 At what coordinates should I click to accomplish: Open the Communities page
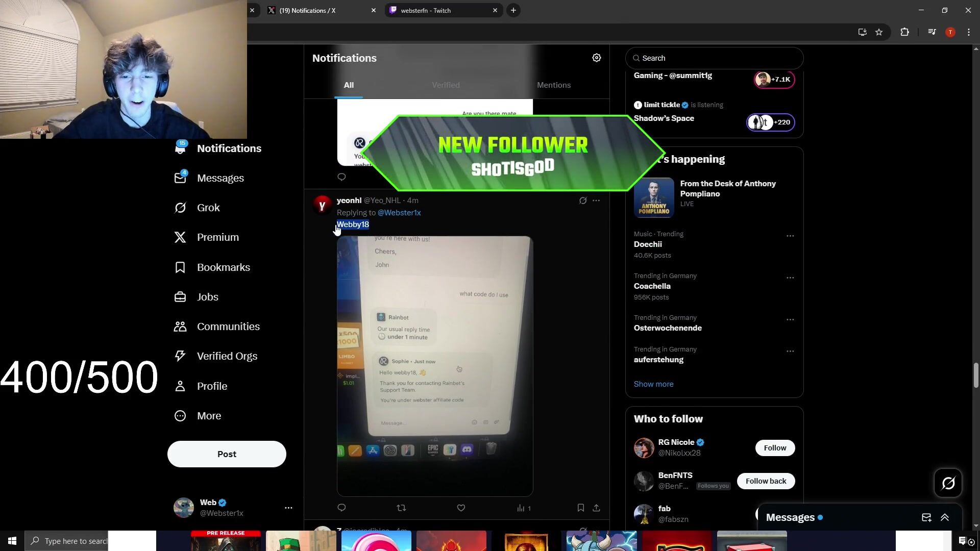(217, 327)
